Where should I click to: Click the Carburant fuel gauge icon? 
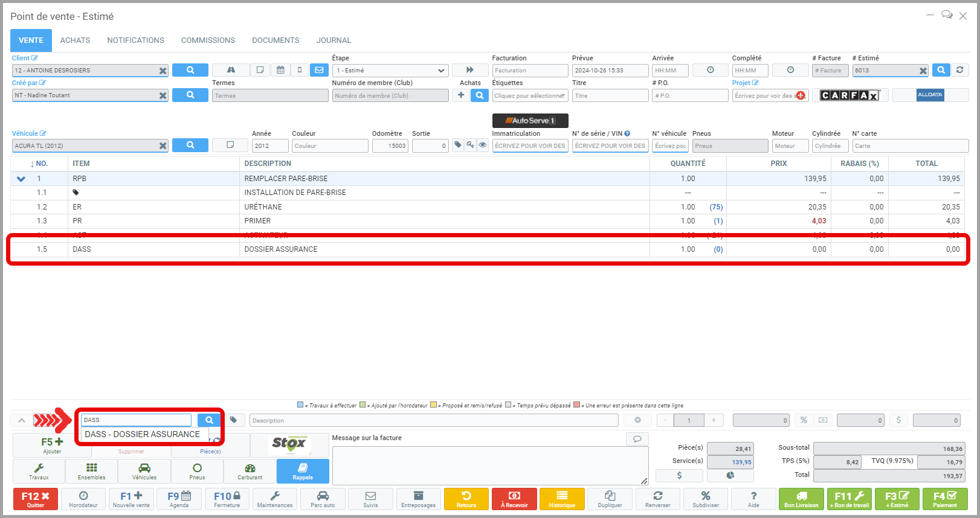pos(250,471)
